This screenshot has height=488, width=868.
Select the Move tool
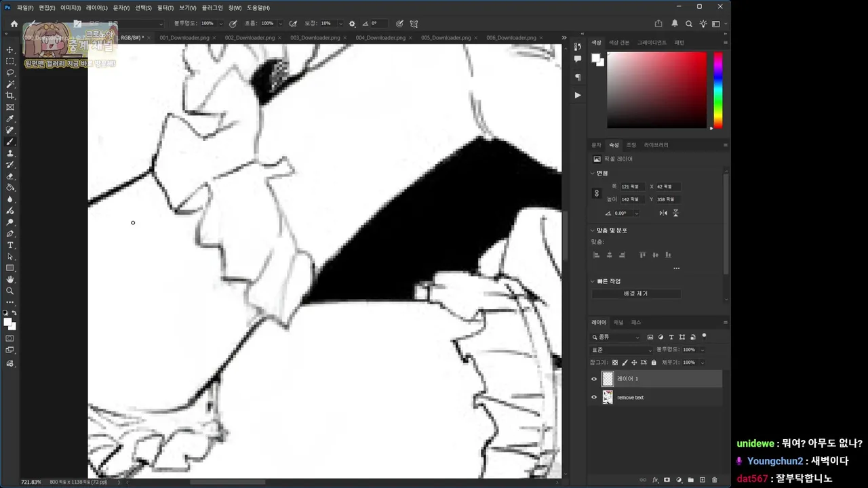click(x=10, y=50)
